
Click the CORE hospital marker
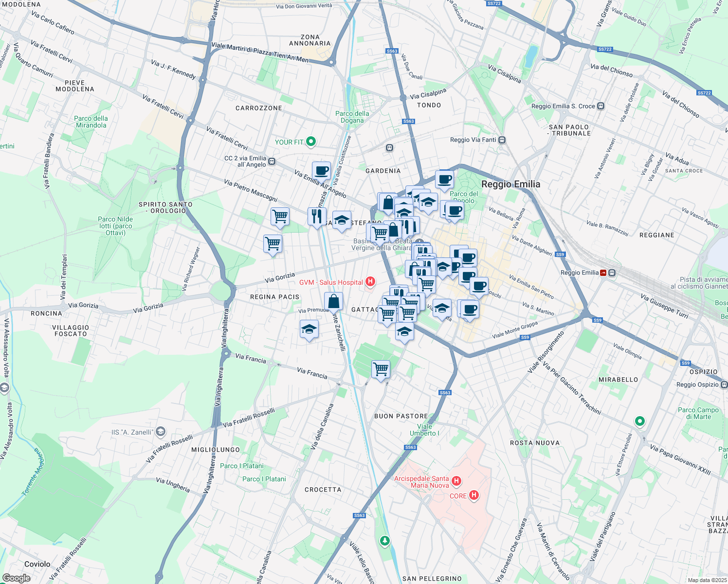click(x=473, y=495)
